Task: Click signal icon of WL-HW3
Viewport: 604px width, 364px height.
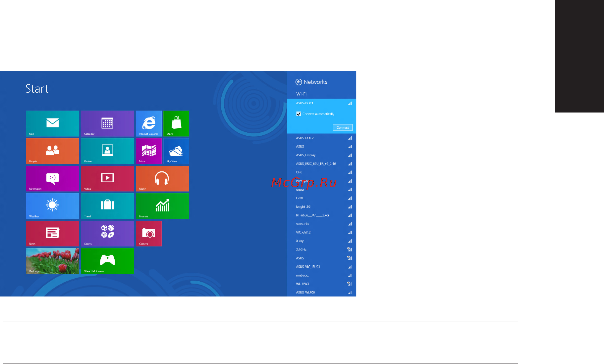Action: 350,284
